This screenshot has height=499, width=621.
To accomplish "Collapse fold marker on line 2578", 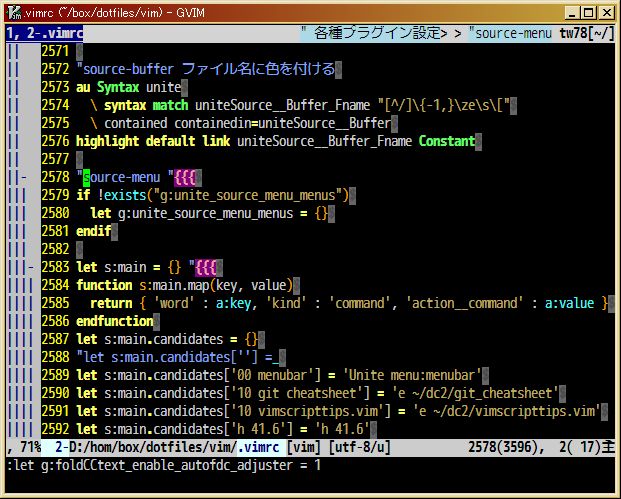I will (x=24, y=177).
